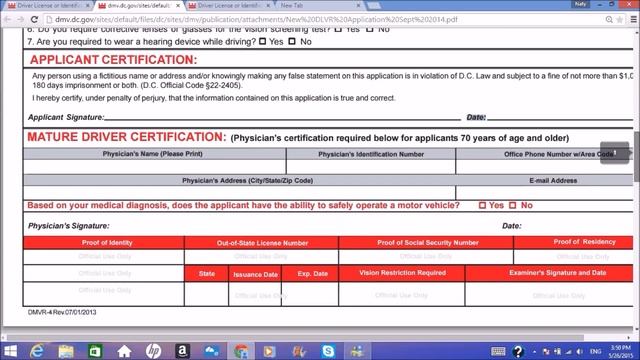The image size is (640, 360).
Task: Click the APPLICANT CERTIFICATION heading
Action: [113, 60]
